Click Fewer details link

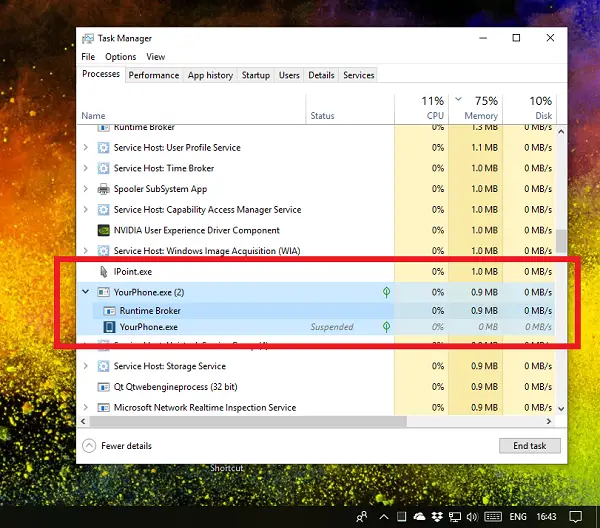(x=126, y=446)
